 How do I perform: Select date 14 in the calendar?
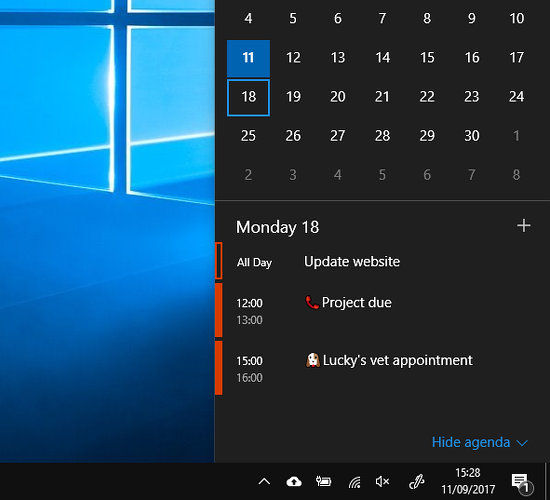click(x=383, y=58)
